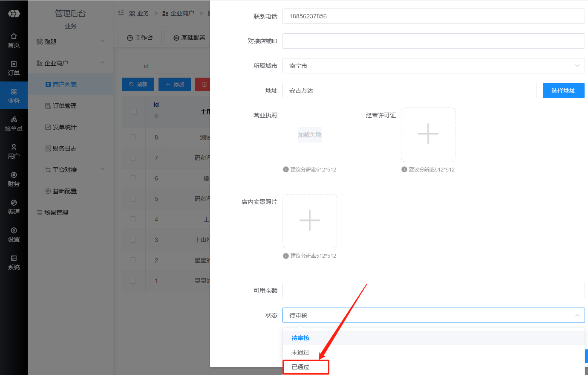
Task: Expand the 跑腿 menu group
Action: [x=71, y=42]
